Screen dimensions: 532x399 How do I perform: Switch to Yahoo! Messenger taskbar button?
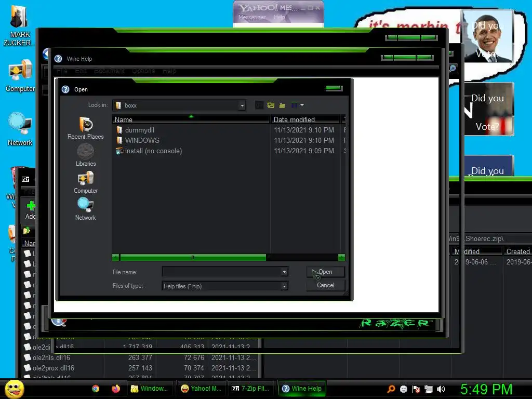pyautogui.click(x=201, y=389)
